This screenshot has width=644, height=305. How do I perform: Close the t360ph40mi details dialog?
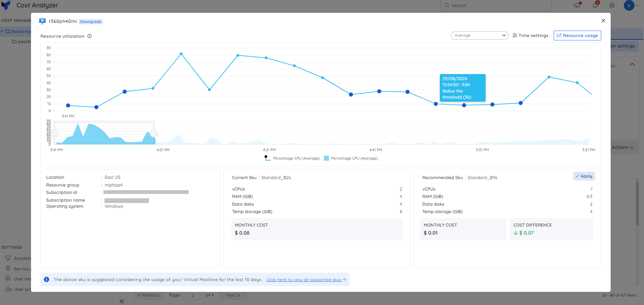point(603,21)
